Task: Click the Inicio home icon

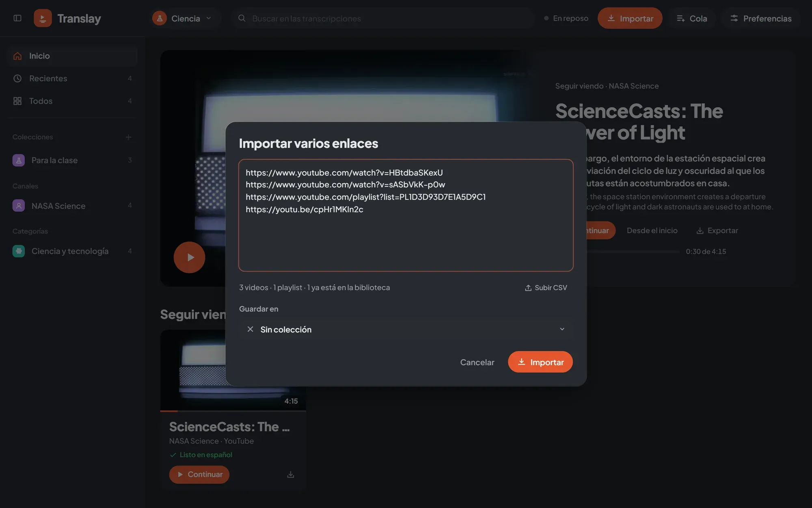Action: 17,56
